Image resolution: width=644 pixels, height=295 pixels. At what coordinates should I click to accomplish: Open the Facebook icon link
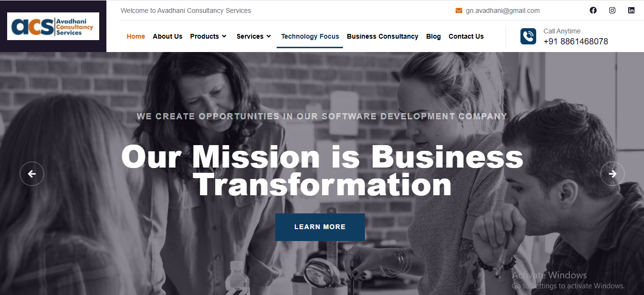click(x=593, y=11)
